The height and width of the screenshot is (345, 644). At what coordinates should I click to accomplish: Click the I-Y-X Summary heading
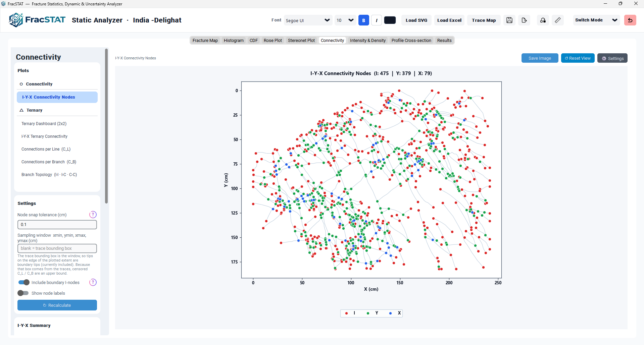pyautogui.click(x=34, y=326)
